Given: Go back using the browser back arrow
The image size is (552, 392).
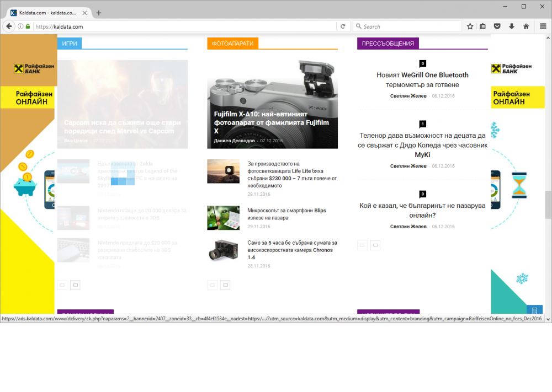Looking at the screenshot, I should [x=9, y=26].
